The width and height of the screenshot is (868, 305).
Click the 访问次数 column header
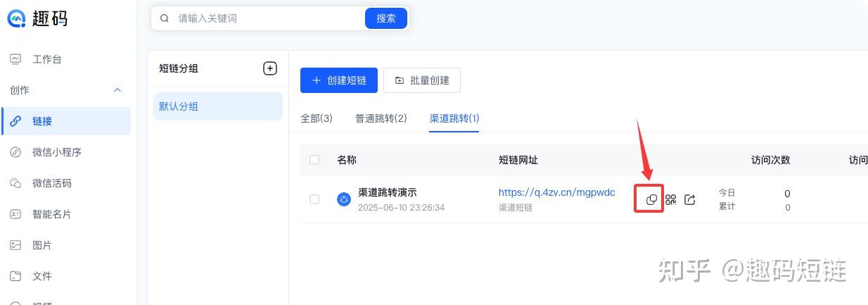pyautogui.click(x=771, y=160)
